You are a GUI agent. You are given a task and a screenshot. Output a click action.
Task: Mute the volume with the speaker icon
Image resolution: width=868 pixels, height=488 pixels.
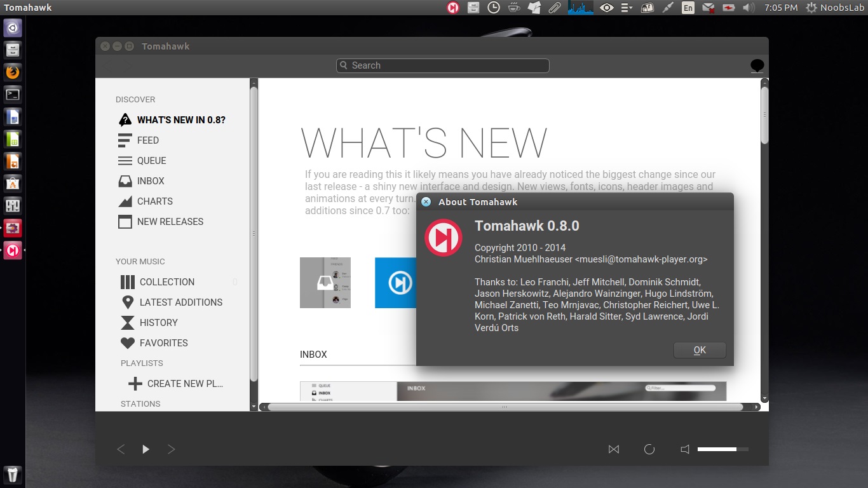coord(685,449)
